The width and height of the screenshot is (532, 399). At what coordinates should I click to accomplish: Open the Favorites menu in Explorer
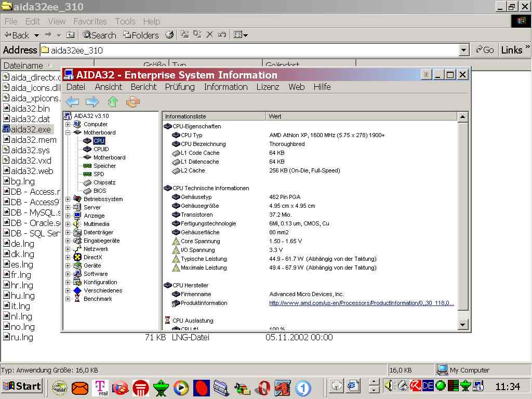pos(90,21)
